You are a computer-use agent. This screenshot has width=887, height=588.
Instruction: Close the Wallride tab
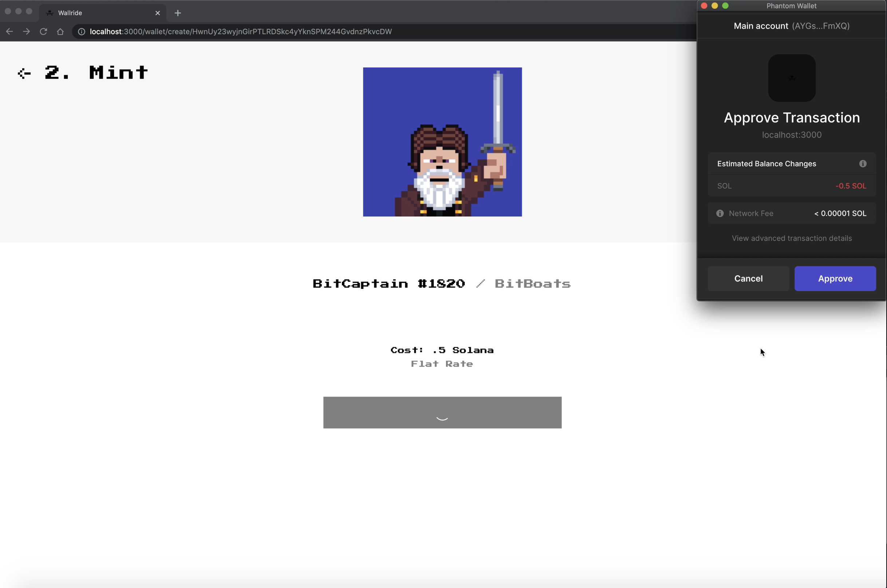[x=158, y=13]
